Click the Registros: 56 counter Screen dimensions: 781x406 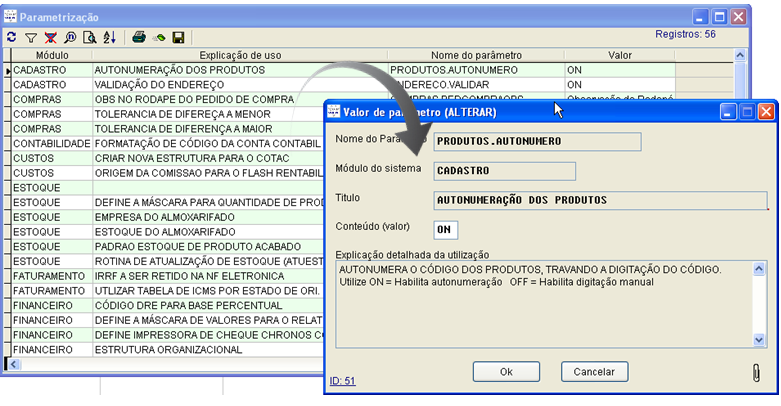click(685, 34)
